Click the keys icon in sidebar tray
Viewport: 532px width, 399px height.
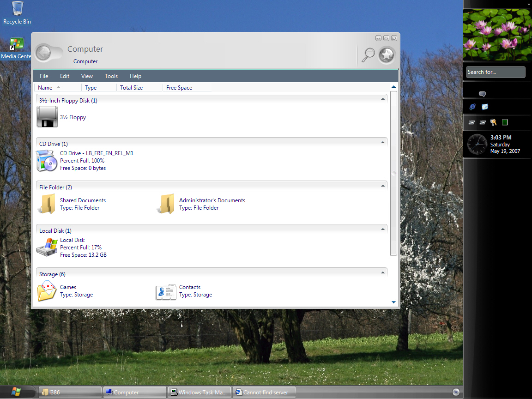pos(493,122)
